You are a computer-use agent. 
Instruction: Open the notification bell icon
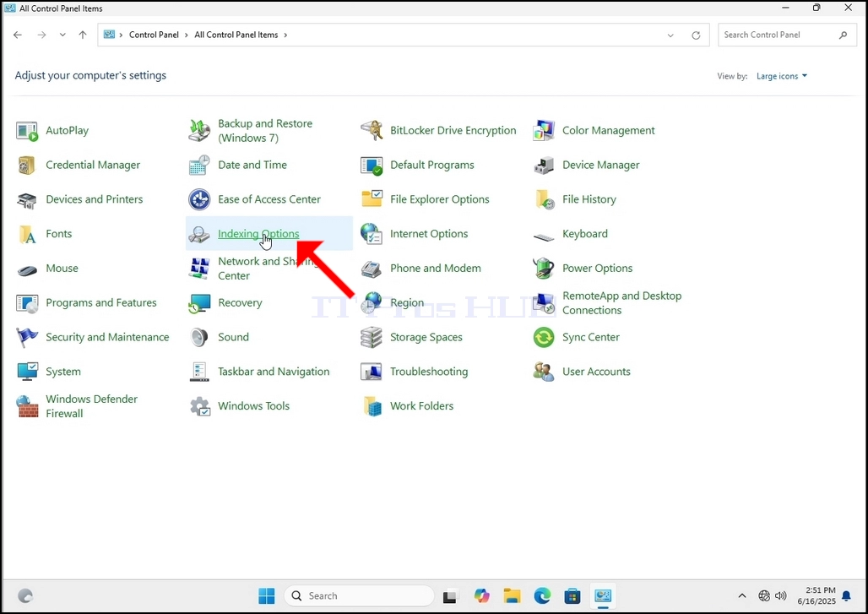tap(846, 595)
